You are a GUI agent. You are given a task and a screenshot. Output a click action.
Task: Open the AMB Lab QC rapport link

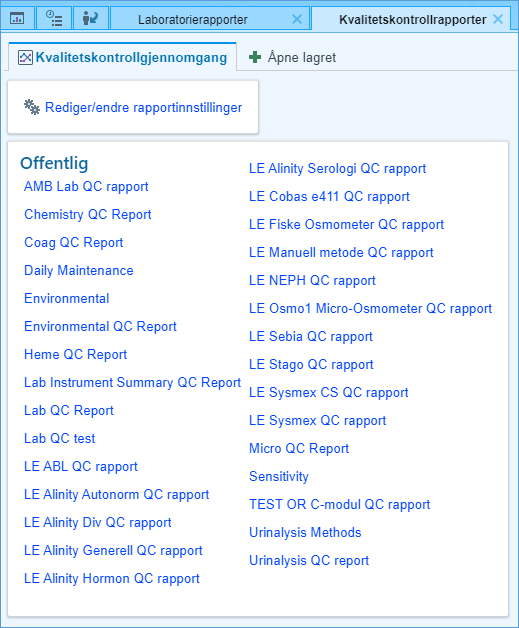86,187
